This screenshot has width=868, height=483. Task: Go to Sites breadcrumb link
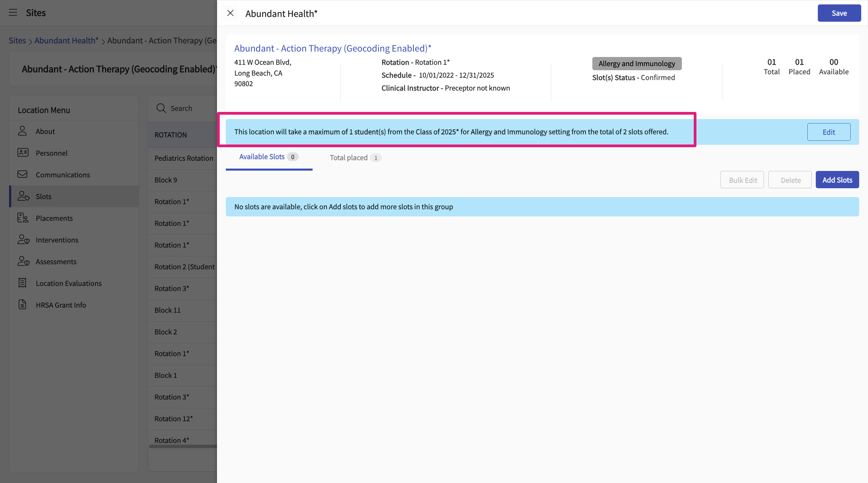pyautogui.click(x=17, y=40)
